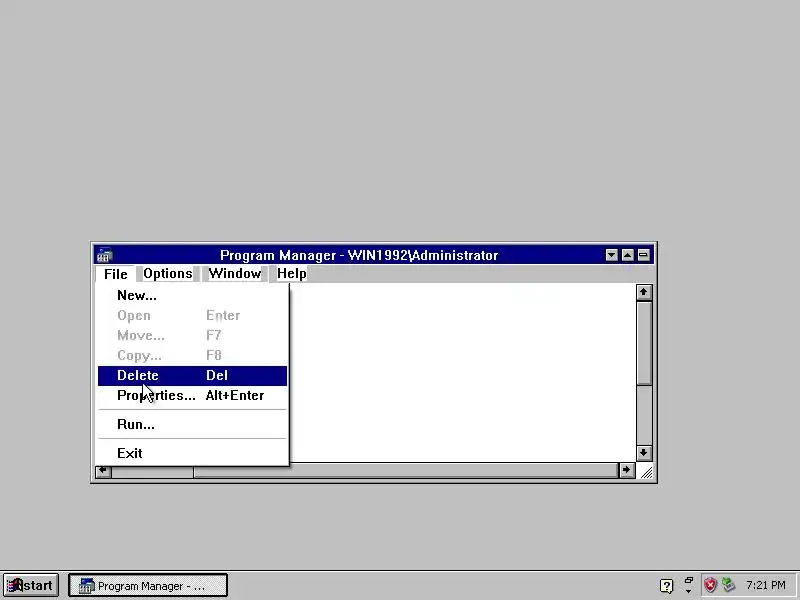This screenshot has width=800, height=600.
Task: Click the network computers tray icon
Action: pyautogui.click(x=729, y=585)
